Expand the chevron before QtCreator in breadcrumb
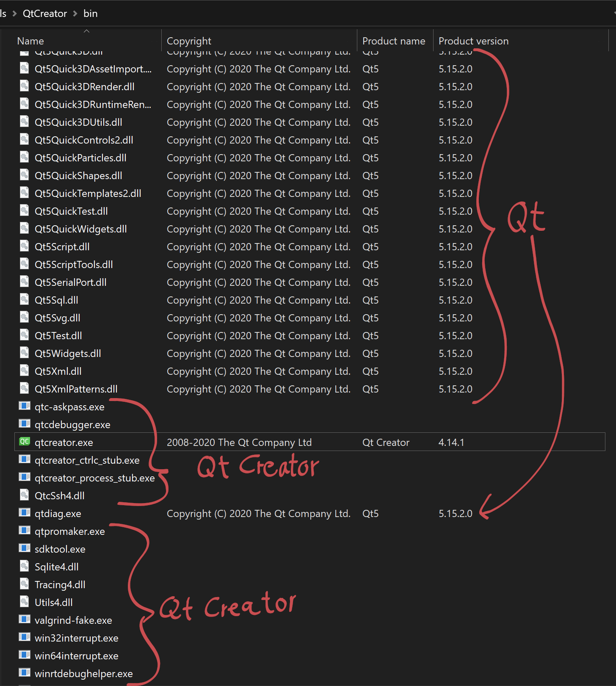 (x=14, y=14)
